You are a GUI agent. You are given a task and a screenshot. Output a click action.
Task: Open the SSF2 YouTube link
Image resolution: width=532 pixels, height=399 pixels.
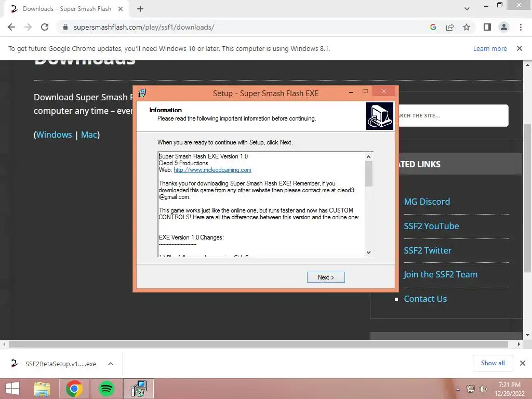click(431, 226)
